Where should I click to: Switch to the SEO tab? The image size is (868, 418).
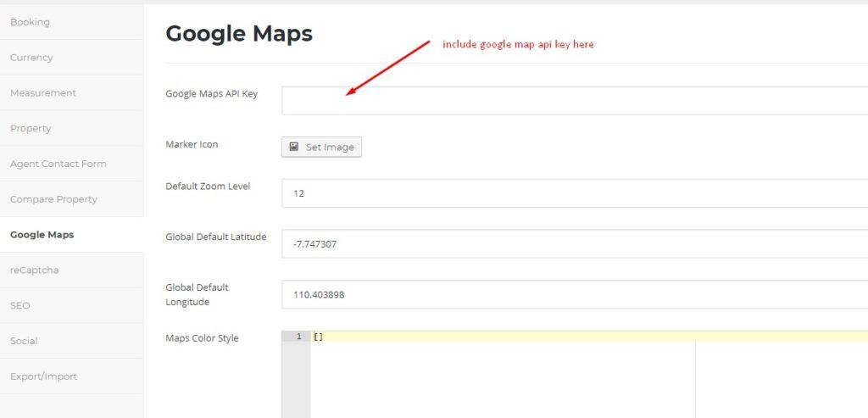point(71,305)
